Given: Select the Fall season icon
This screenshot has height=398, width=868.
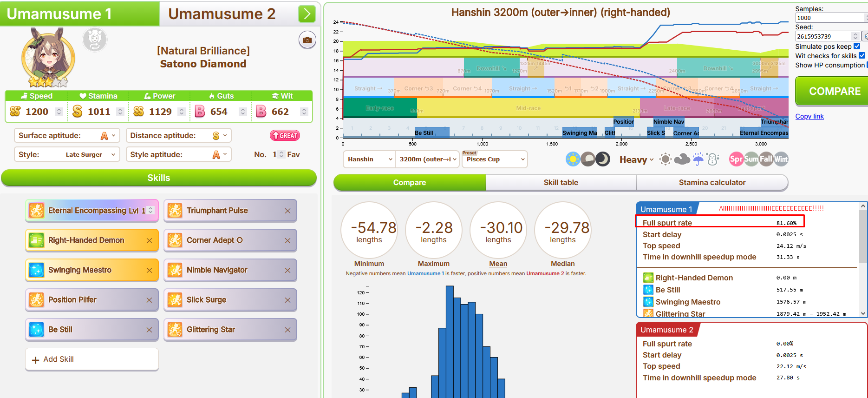Looking at the screenshot, I should pyautogui.click(x=766, y=159).
